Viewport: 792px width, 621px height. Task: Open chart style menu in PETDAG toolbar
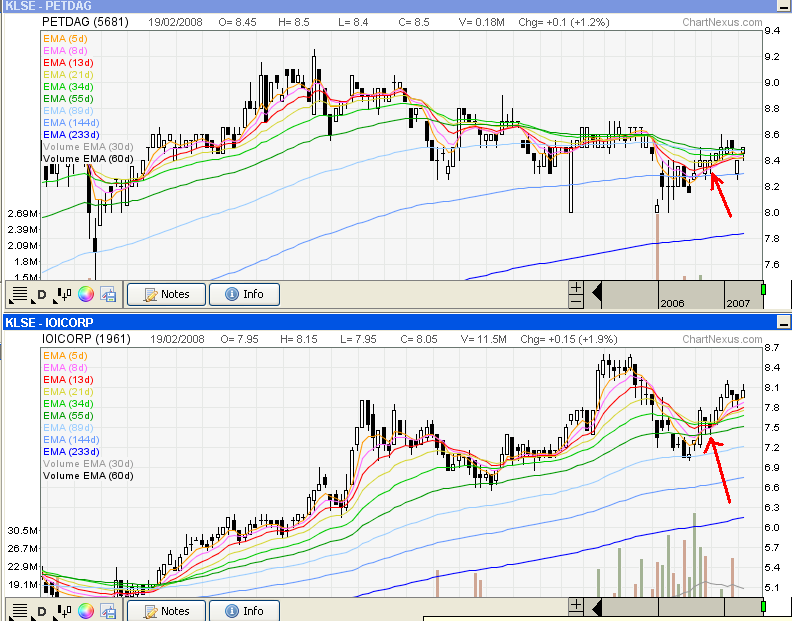pos(18,294)
